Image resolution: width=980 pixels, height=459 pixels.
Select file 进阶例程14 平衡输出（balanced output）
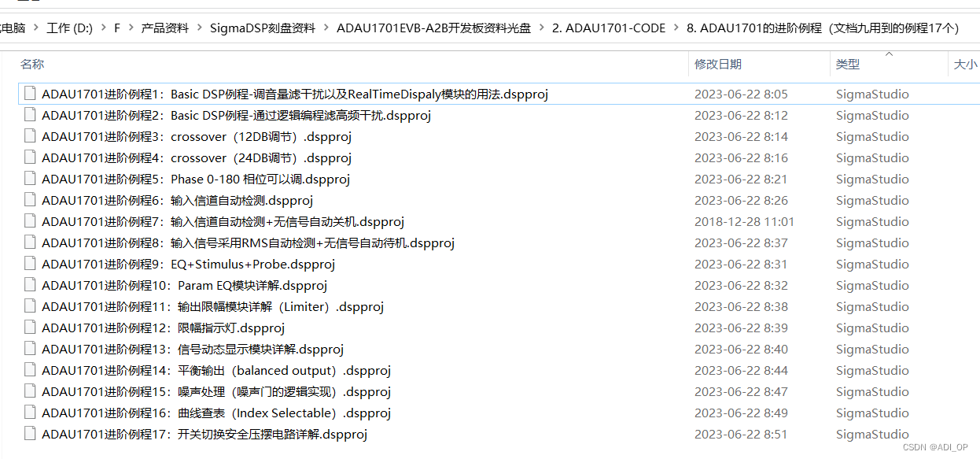point(216,370)
